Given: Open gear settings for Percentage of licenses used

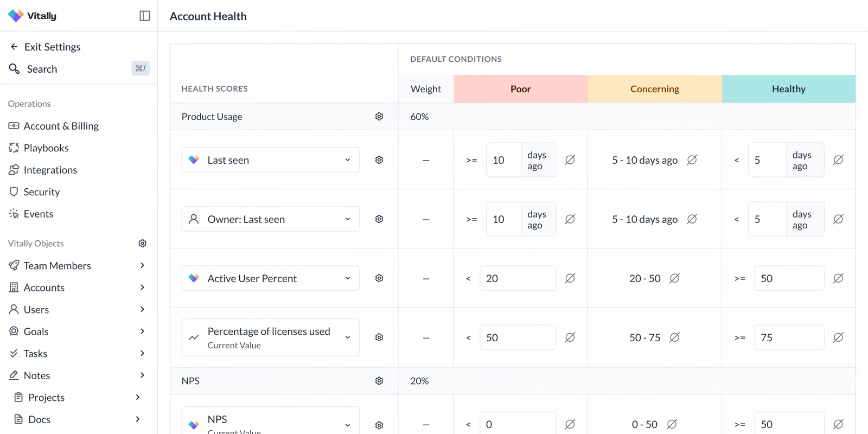Looking at the screenshot, I should click(x=379, y=337).
